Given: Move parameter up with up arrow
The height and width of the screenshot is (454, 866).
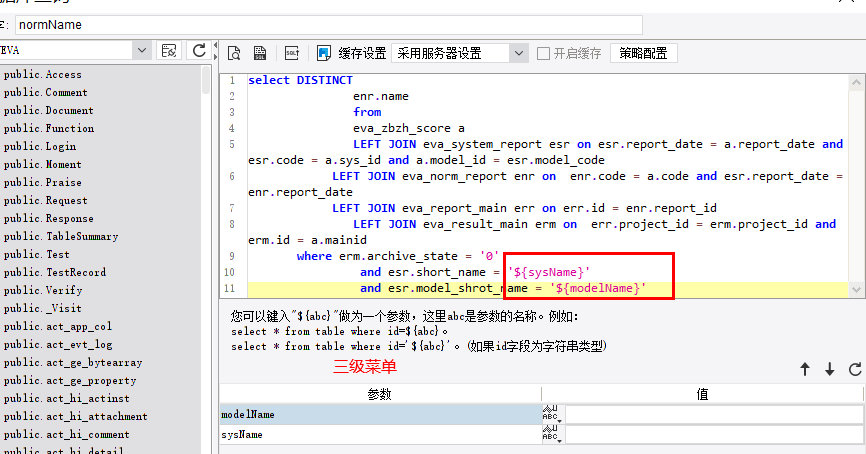Looking at the screenshot, I should [805, 369].
